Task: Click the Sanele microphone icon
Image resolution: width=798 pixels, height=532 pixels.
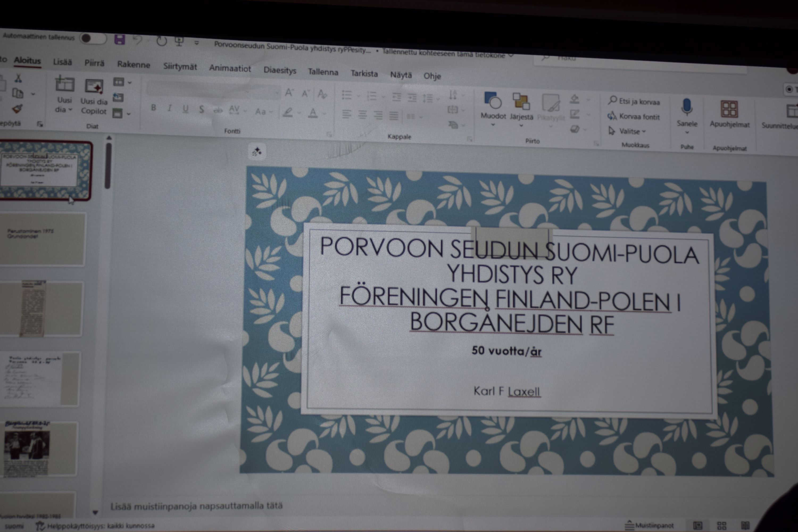Action: pos(687,107)
